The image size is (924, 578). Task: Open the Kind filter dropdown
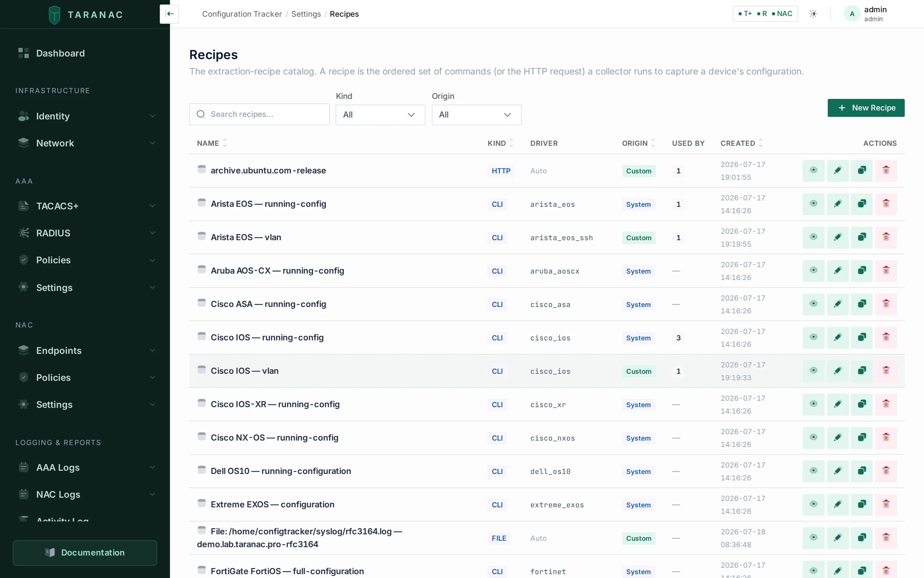380,115
